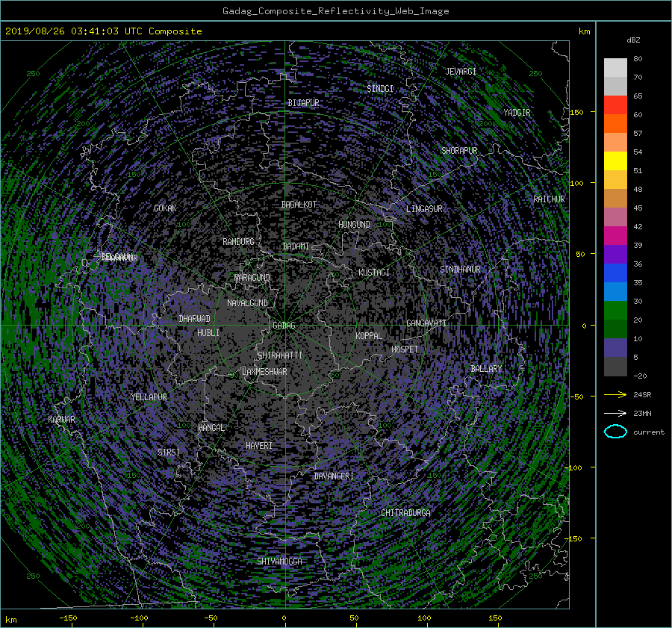Click the HUNGUND city label

[354, 225]
